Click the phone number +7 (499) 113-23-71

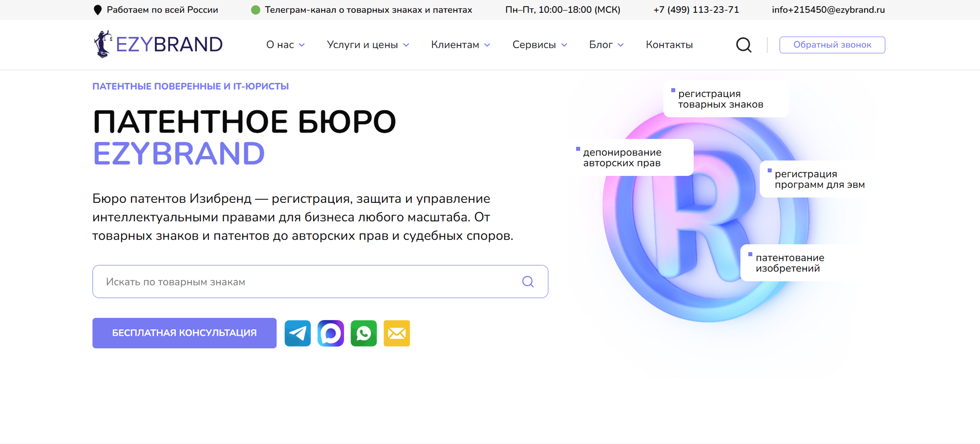[696, 10]
